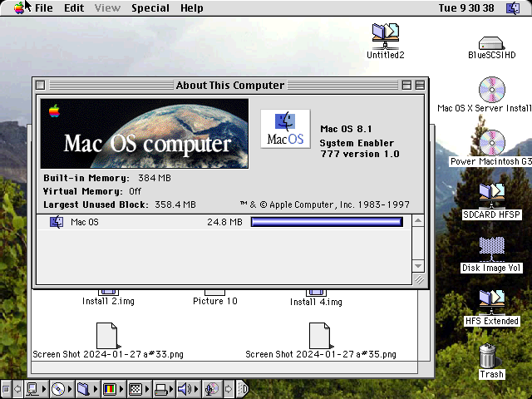Open the Apple menu

[19, 7]
